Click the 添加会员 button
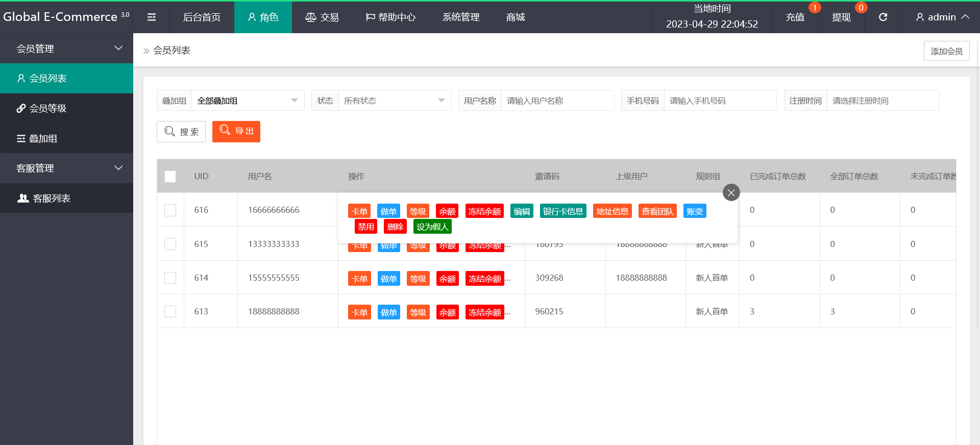The width and height of the screenshot is (980, 445). click(x=946, y=51)
